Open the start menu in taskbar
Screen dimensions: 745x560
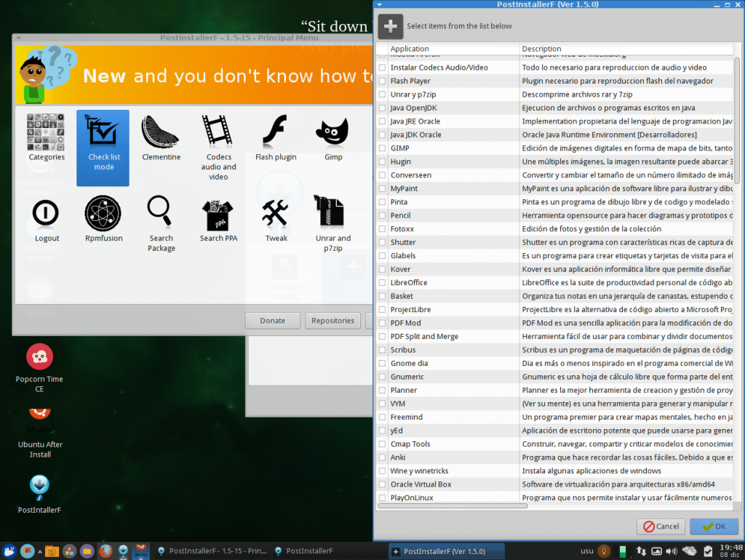[x=9, y=551]
